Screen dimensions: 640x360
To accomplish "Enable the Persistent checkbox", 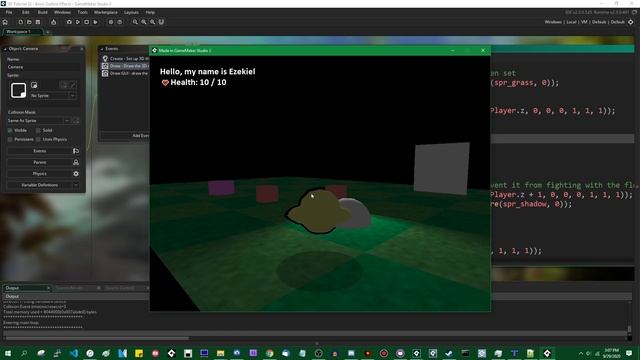I will click(10, 140).
